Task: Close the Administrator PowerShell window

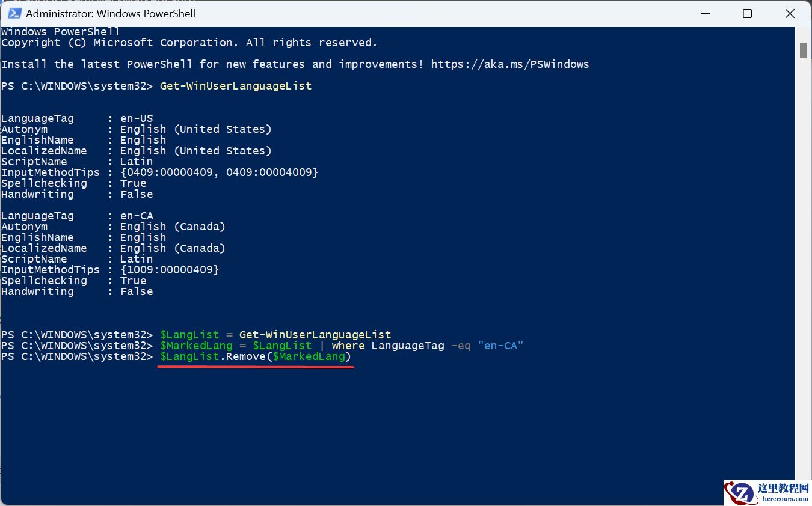Action: 790,13
